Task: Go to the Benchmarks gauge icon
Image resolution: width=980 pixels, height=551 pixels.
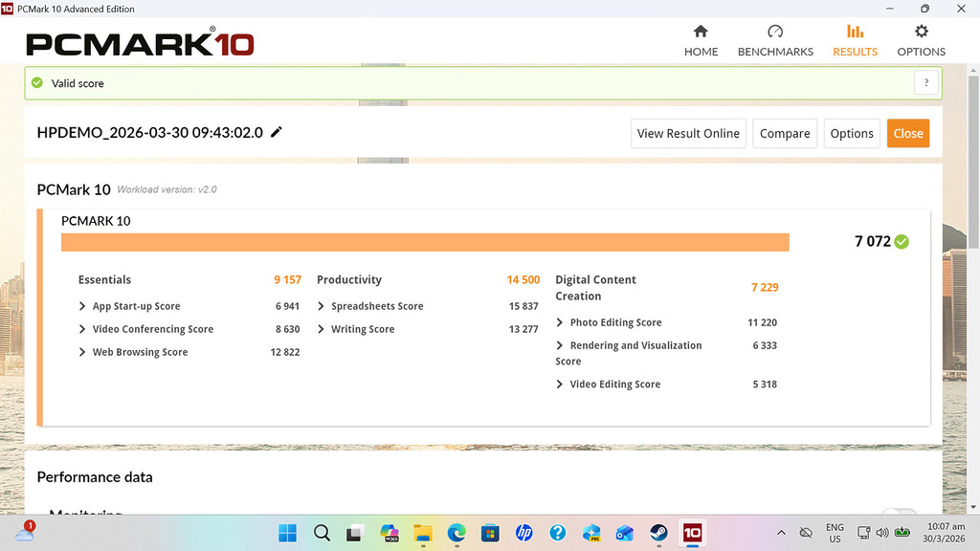Action: click(x=774, y=32)
